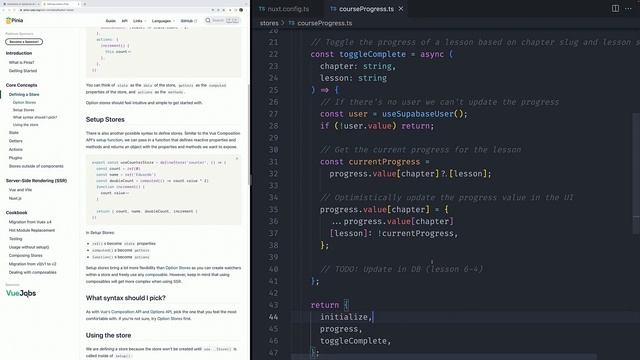Open the Guide nav item
The height and width of the screenshot is (360, 640).
pyautogui.click(x=111, y=21)
